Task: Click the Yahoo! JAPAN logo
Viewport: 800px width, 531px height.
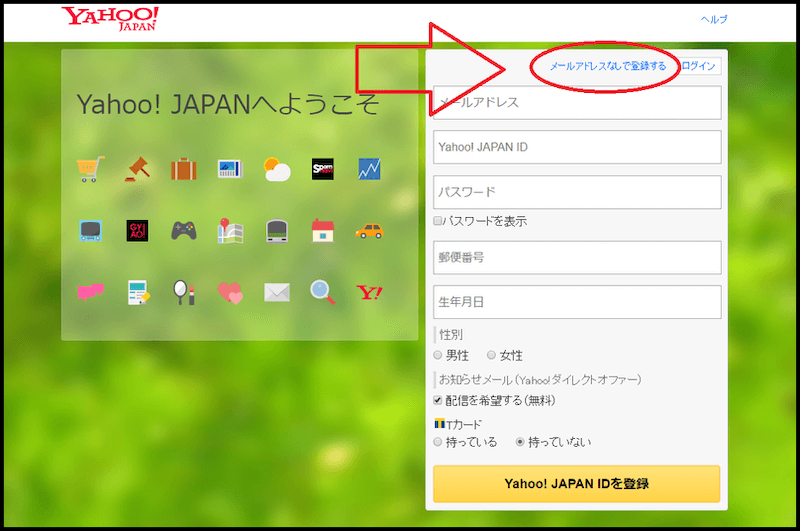Action: click(110, 19)
